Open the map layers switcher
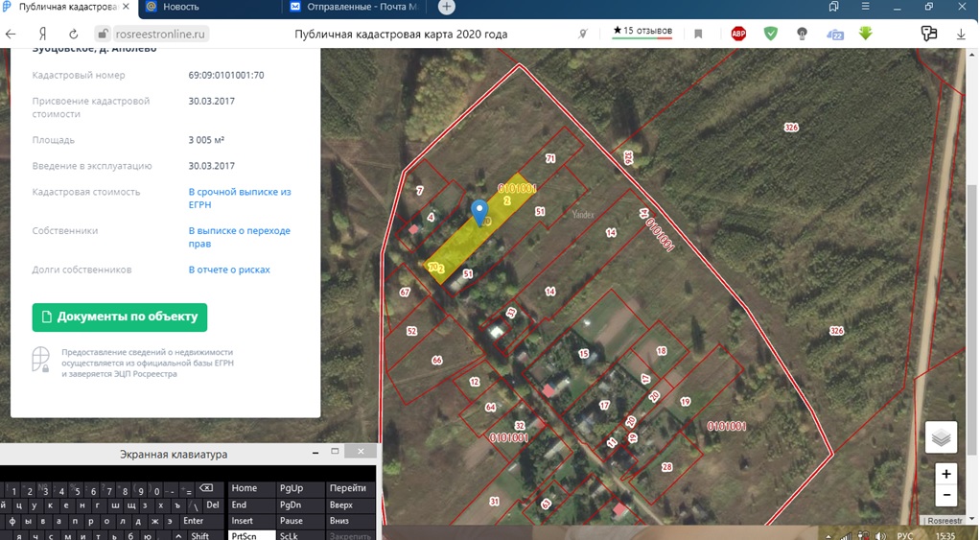This screenshot has width=980, height=540. (941, 437)
